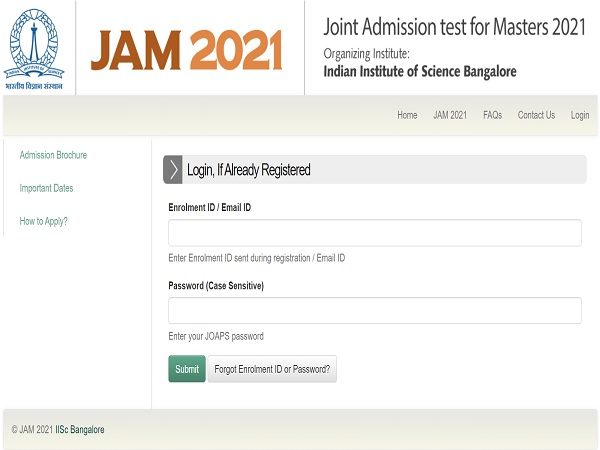600x450 pixels.
Task: Click Login in the top navigation
Action: tap(580, 115)
